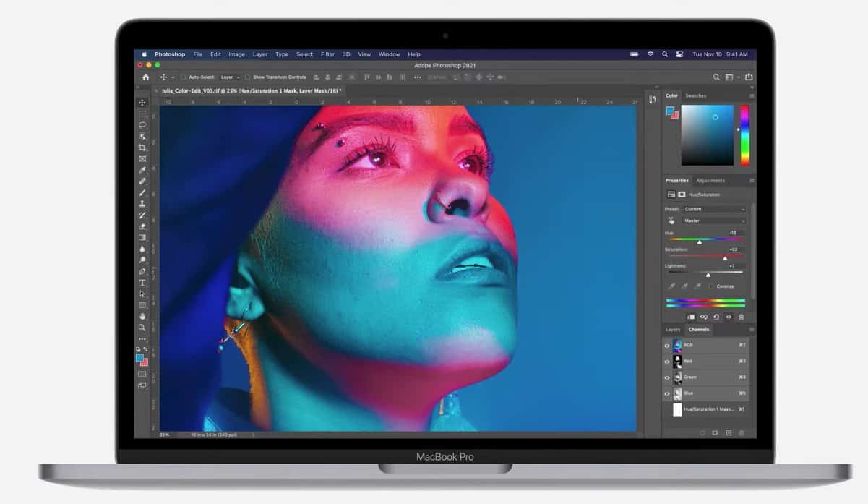868x504 pixels.
Task: Open the Apple menu
Action: tap(144, 54)
